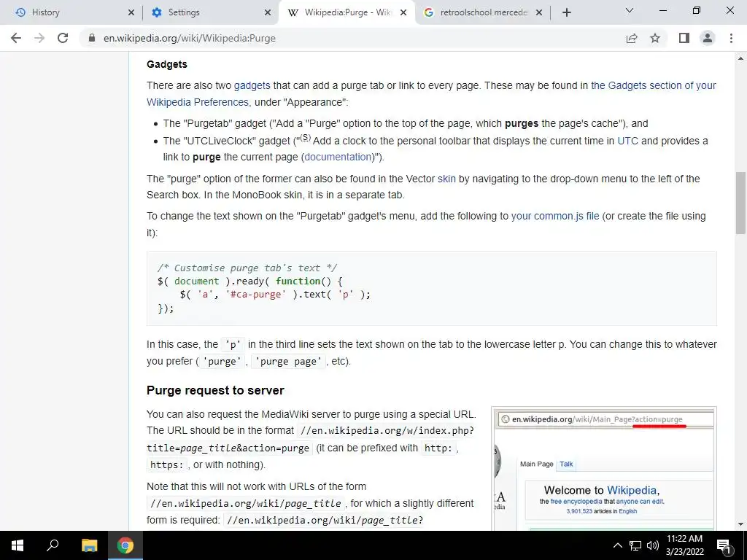The height and width of the screenshot is (560, 747).
Task: Click the Chrome taskbar icon
Action: (x=125, y=545)
